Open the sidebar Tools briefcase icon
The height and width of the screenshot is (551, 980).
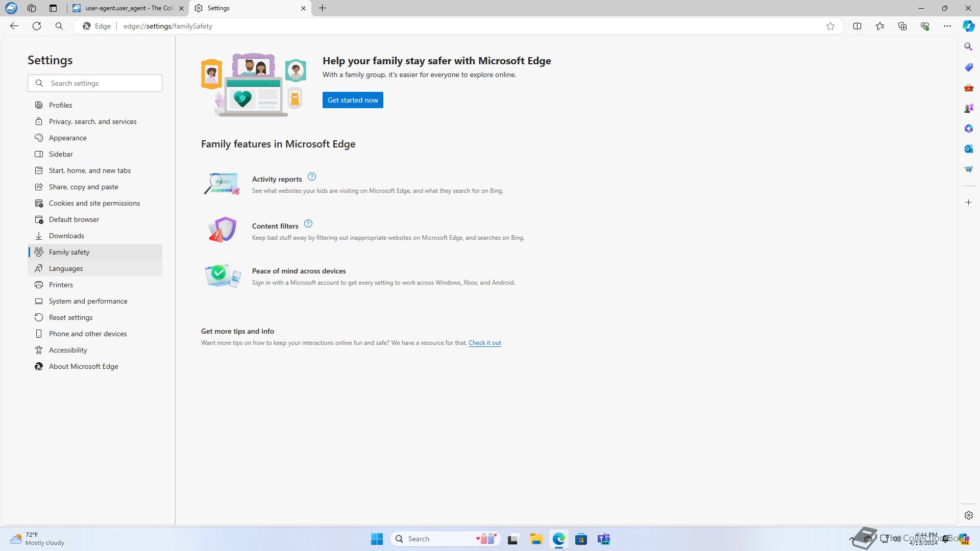[969, 88]
